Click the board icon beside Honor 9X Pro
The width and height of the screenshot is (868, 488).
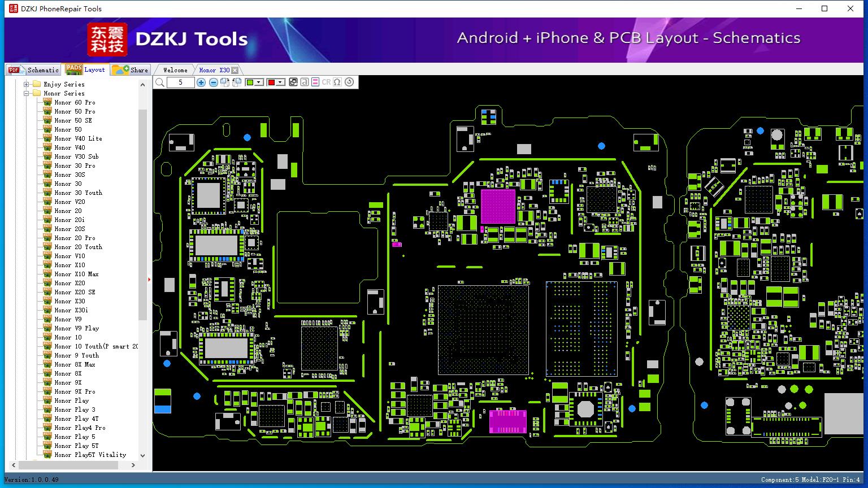coord(47,391)
